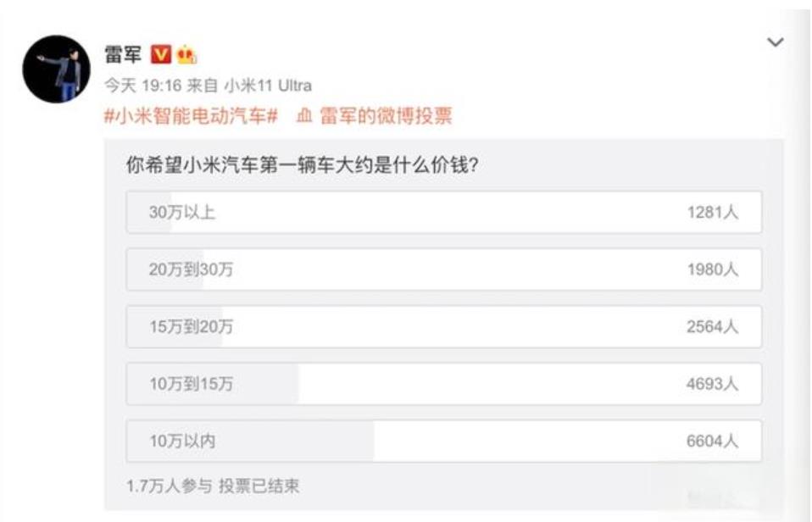Image resolution: width=812 pixels, height=522 pixels.
Task: Click the orange V verified badge
Action: (x=160, y=54)
